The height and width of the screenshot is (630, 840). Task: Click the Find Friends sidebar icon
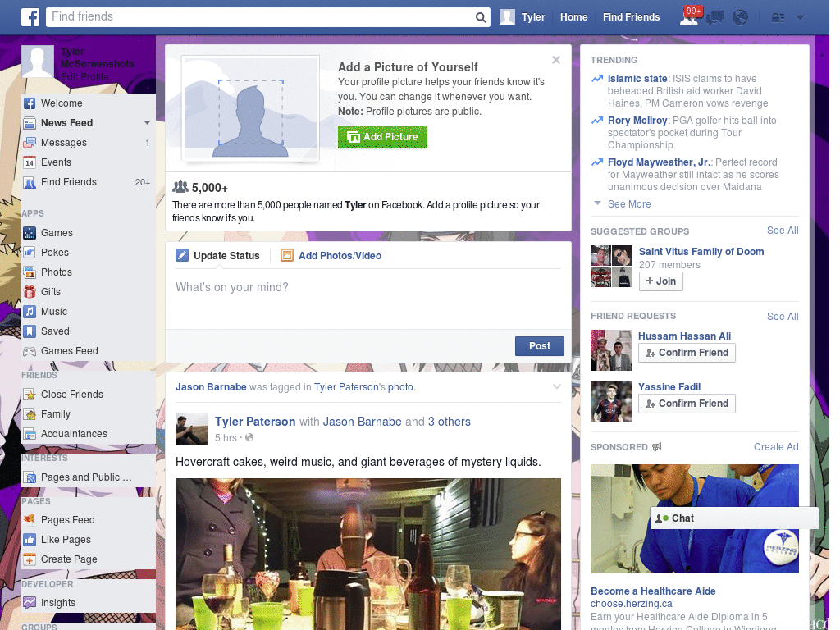coord(30,182)
